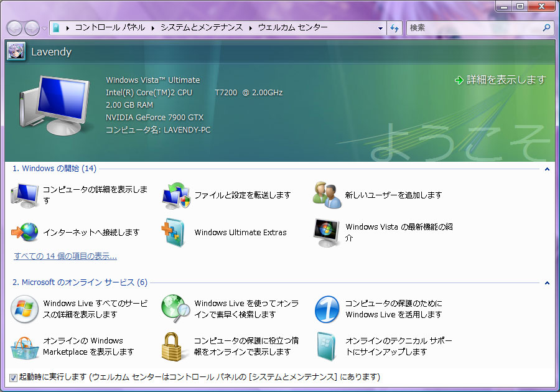This screenshot has height=392, width=560.
Task: Minimize the Welcome Center window
Action: click(x=504, y=6)
